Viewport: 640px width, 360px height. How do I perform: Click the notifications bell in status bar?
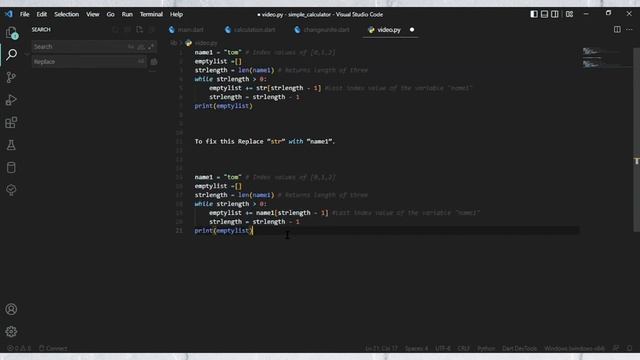[x=630, y=348]
